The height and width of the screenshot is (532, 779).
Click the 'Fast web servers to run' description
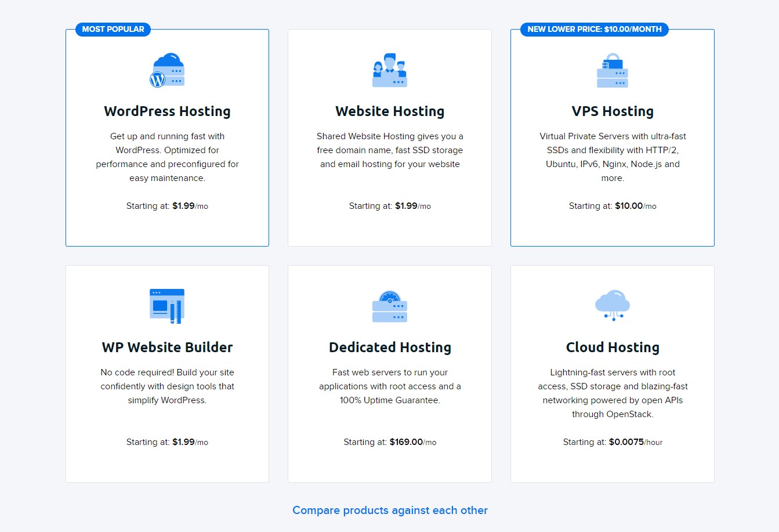tap(390, 386)
